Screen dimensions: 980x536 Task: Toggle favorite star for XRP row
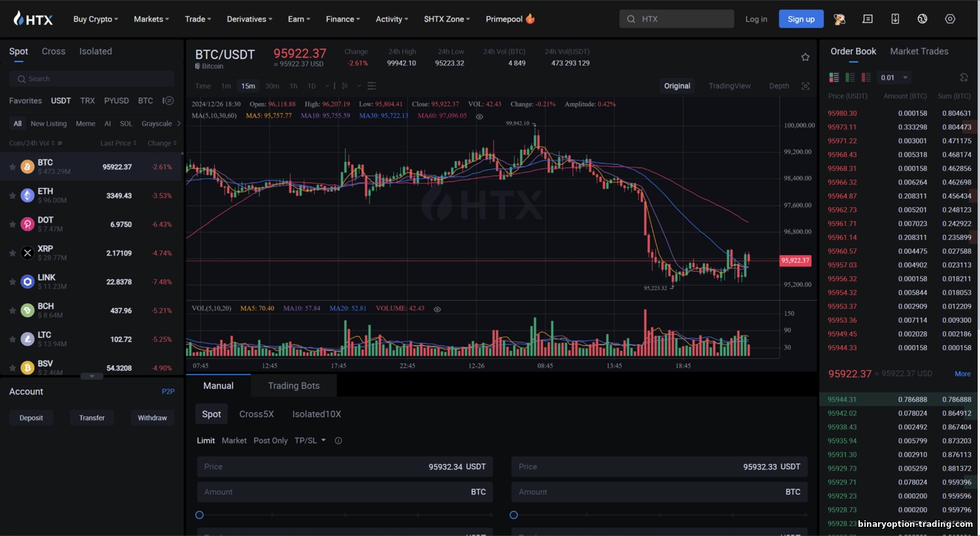tap(12, 253)
